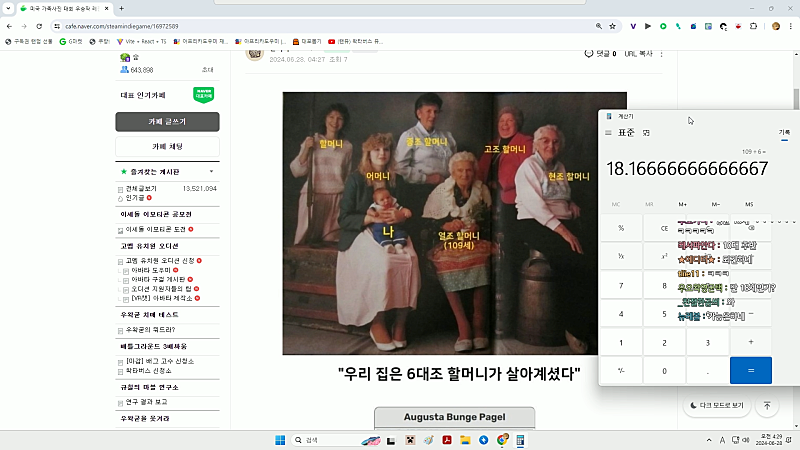Reload the page using the refresh icon
This screenshot has width=800, height=450.
pyautogui.click(x=41, y=25)
